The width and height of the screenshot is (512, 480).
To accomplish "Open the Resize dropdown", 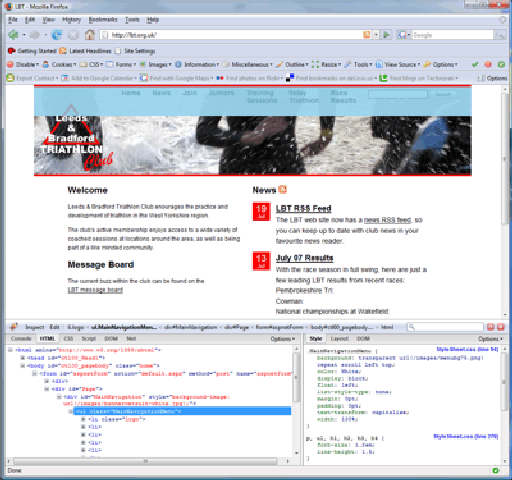I will click(x=326, y=64).
